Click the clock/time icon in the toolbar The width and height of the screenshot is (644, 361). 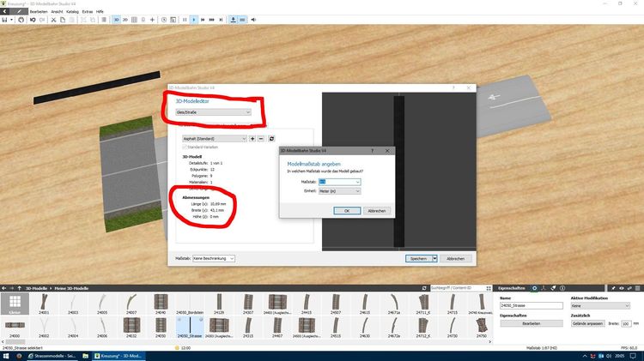click(164, 20)
